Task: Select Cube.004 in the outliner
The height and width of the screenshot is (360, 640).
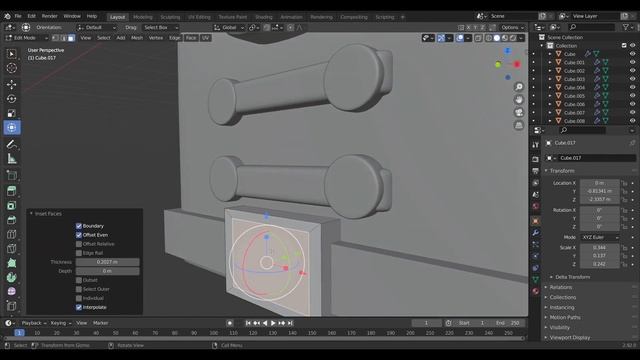Action: click(574, 88)
